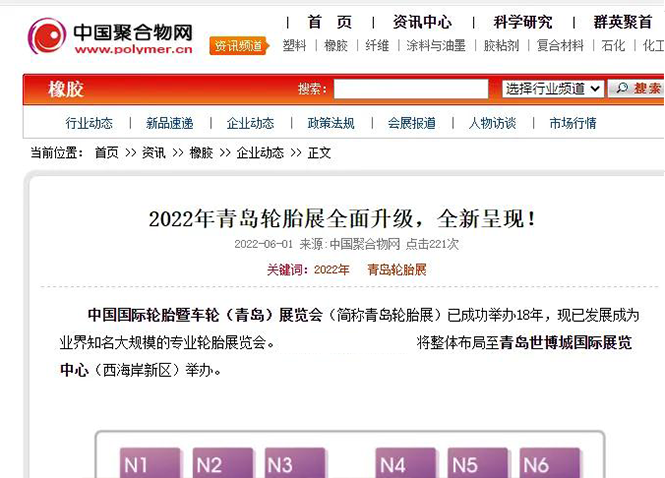Click the orange 资讯频道 badge
The height and width of the screenshot is (478, 665).
[239, 45]
